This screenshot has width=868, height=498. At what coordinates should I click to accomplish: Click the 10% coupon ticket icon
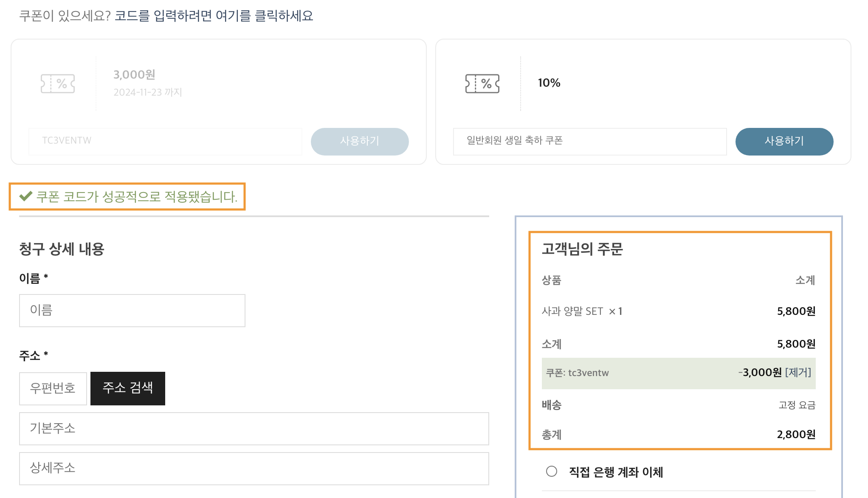click(482, 84)
